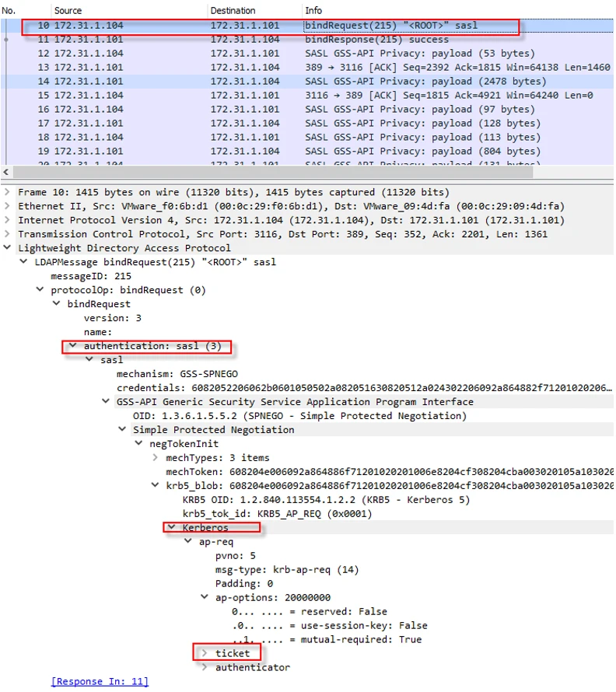This screenshot has width=616, height=692.
Task: Collapse the Kerberos section
Action: tap(171, 528)
